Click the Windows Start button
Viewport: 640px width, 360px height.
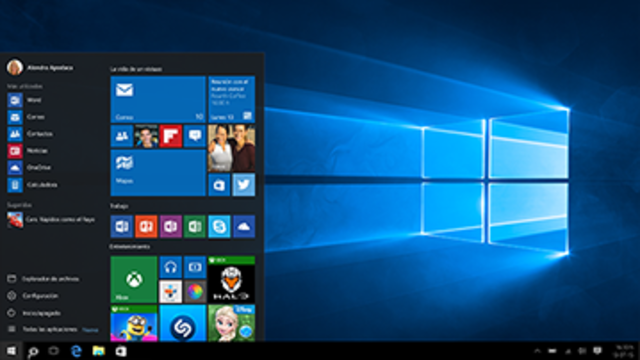coord(11,351)
